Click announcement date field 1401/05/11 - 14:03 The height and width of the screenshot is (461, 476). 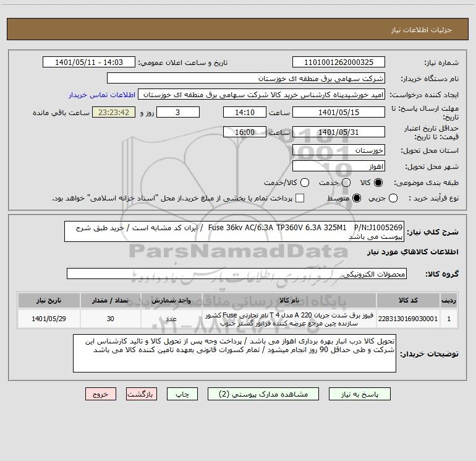coord(89,62)
